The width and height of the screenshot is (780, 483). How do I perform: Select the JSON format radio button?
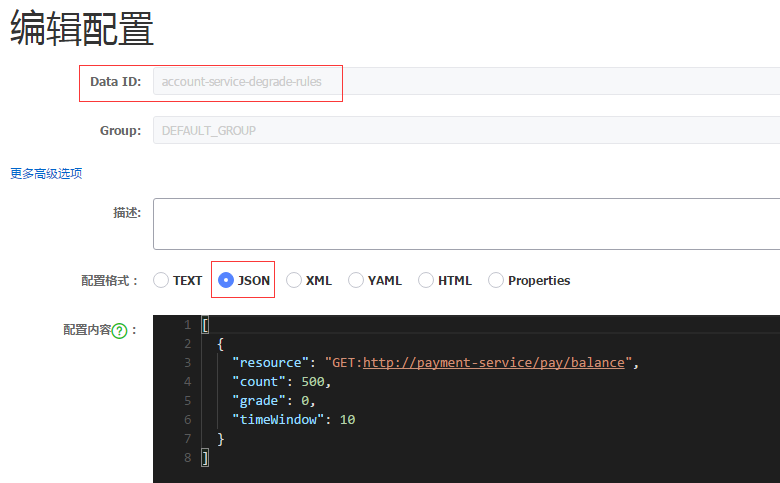226,280
